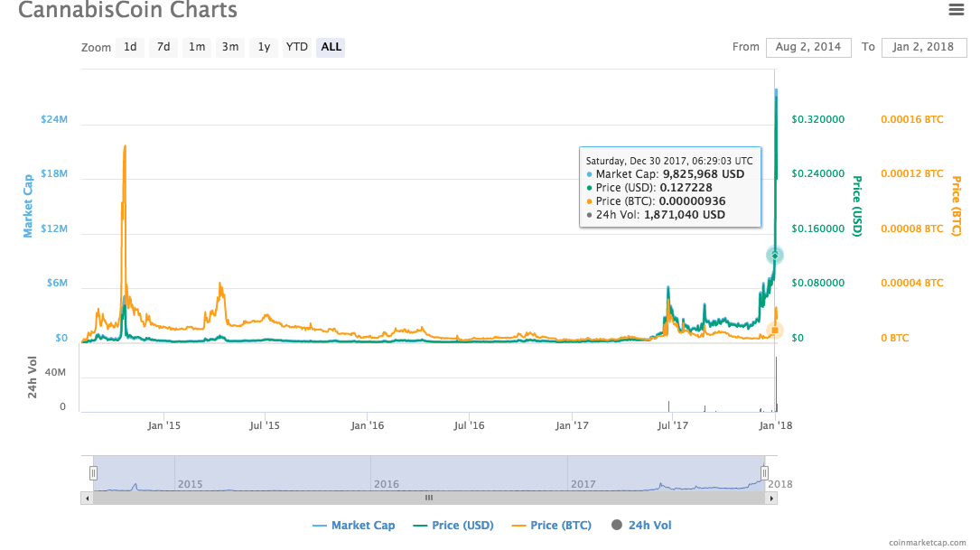Click the Jul '17 x-axis label
Screen dimensions: 980x550
tap(673, 425)
